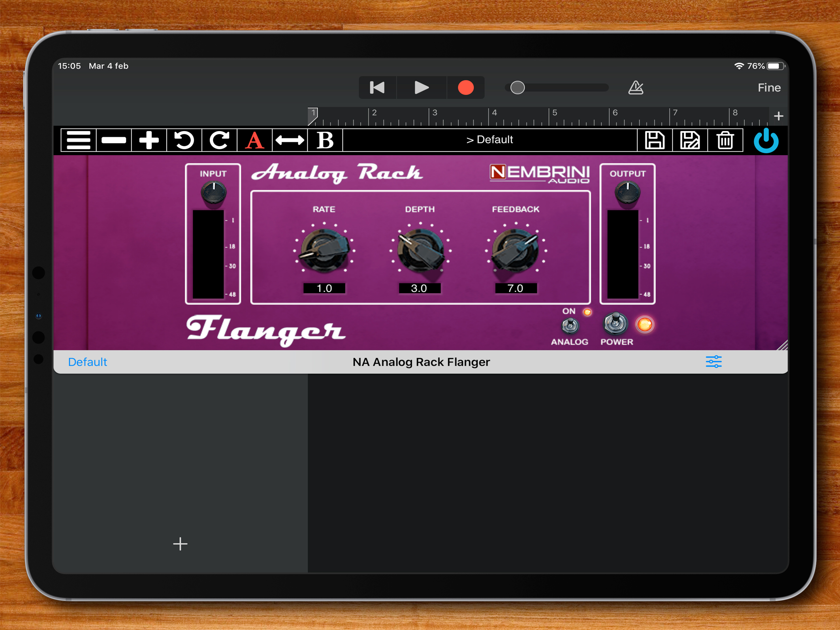The width and height of the screenshot is (840, 630).
Task: Click the master volume slider knob
Action: (x=517, y=88)
